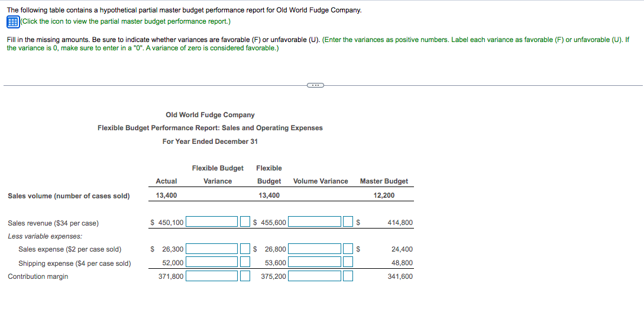Fill Shipping expense volume variance amount field

315,262
